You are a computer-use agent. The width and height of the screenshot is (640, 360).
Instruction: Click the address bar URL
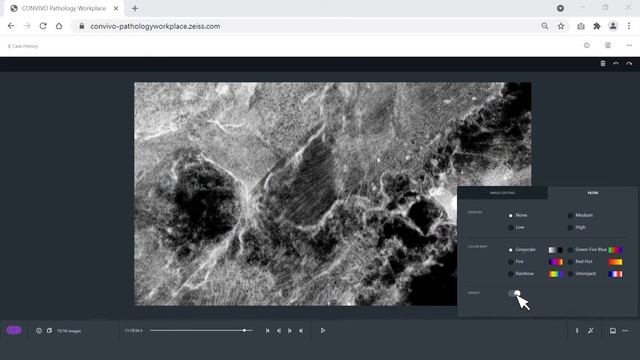(x=155, y=26)
